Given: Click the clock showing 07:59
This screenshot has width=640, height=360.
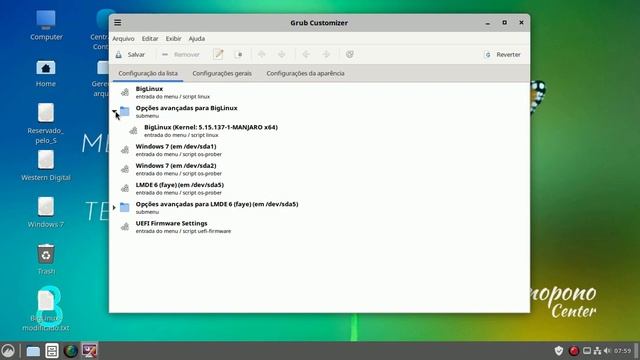Looking at the screenshot, I should (x=622, y=351).
